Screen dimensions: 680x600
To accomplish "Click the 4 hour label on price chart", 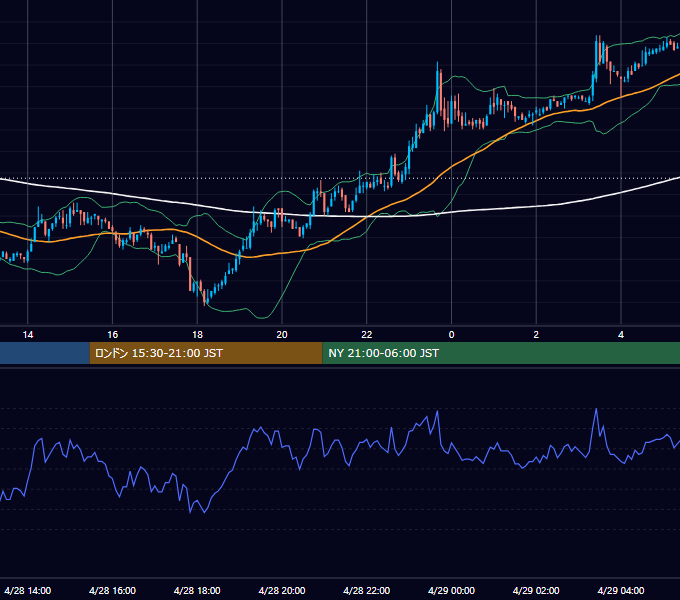I will (x=621, y=335).
